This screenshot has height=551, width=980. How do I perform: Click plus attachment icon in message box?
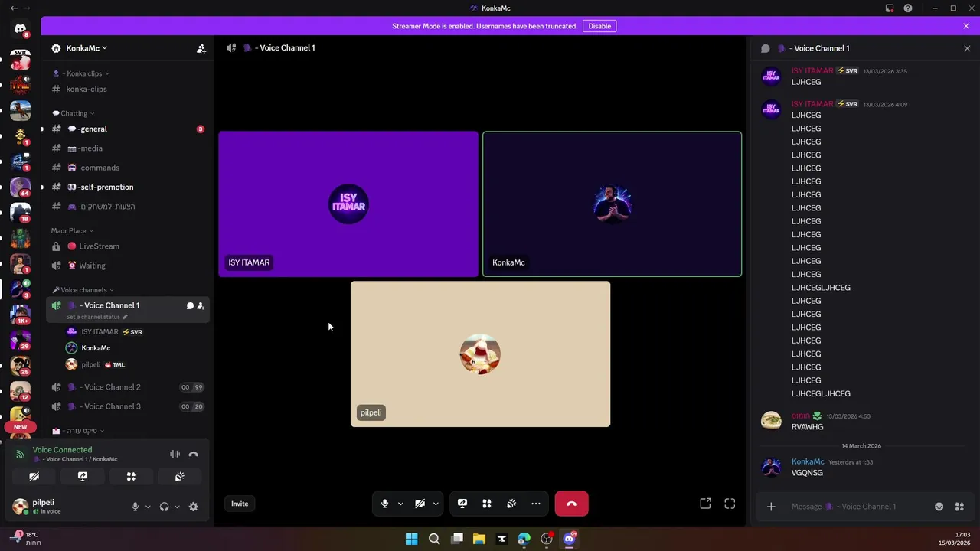pos(771,507)
